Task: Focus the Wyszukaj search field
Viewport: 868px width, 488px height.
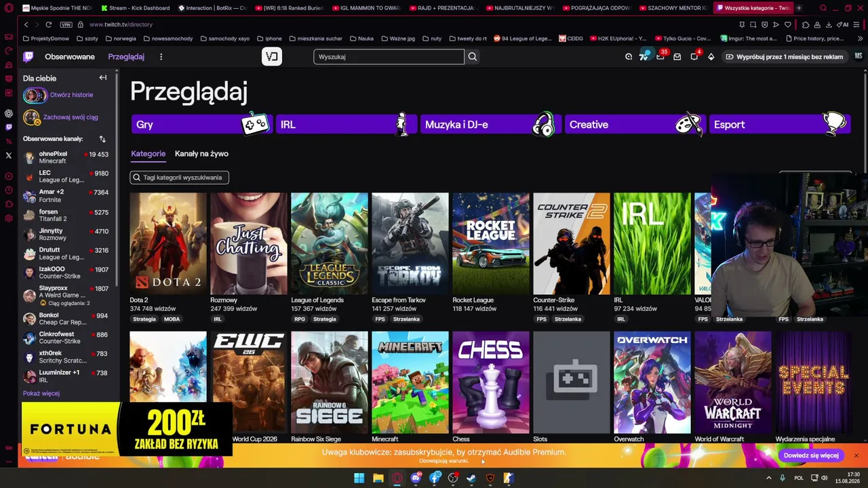Action: click(x=389, y=57)
